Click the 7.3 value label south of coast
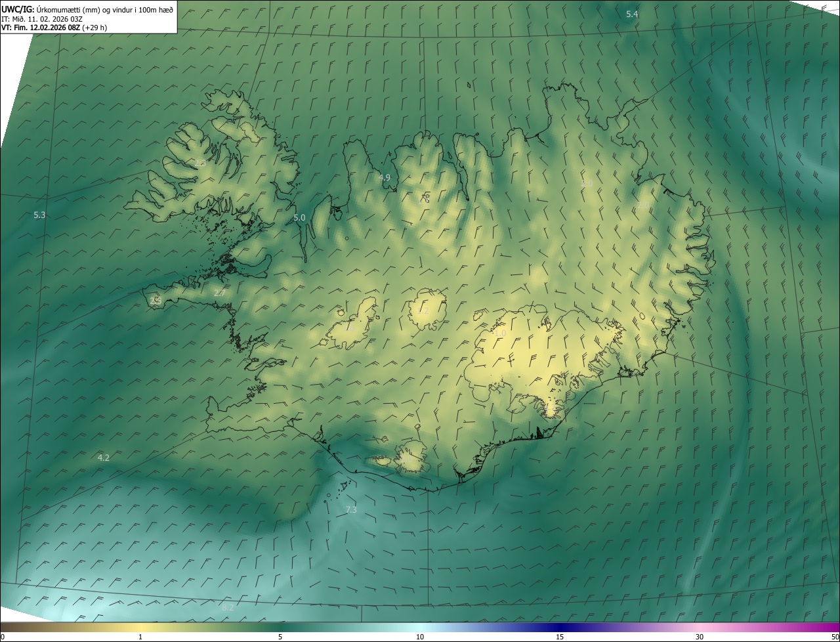This screenshot has width=840, height=642. point(351,509)
